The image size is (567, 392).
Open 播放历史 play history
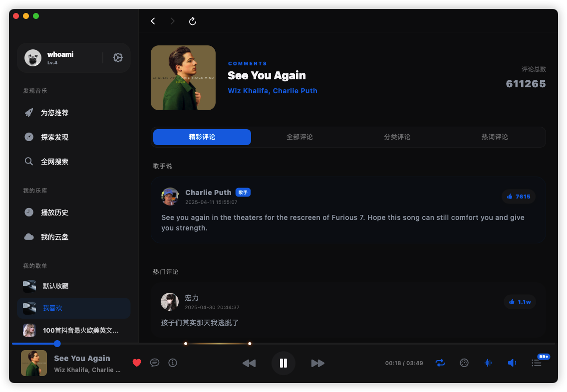[74, 212]
